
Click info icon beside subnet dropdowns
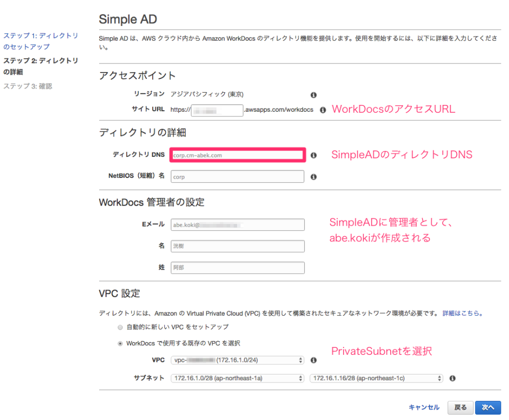click(x=452, y=378)
